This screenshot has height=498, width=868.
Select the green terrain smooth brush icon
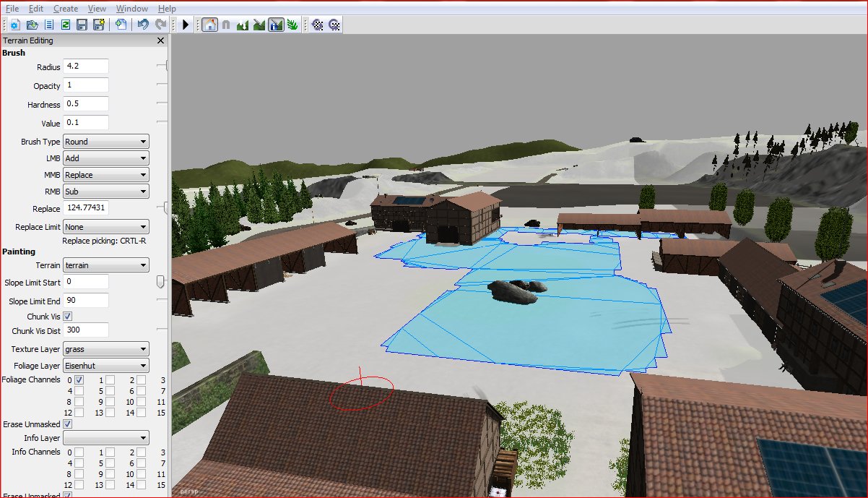[259, 25]
